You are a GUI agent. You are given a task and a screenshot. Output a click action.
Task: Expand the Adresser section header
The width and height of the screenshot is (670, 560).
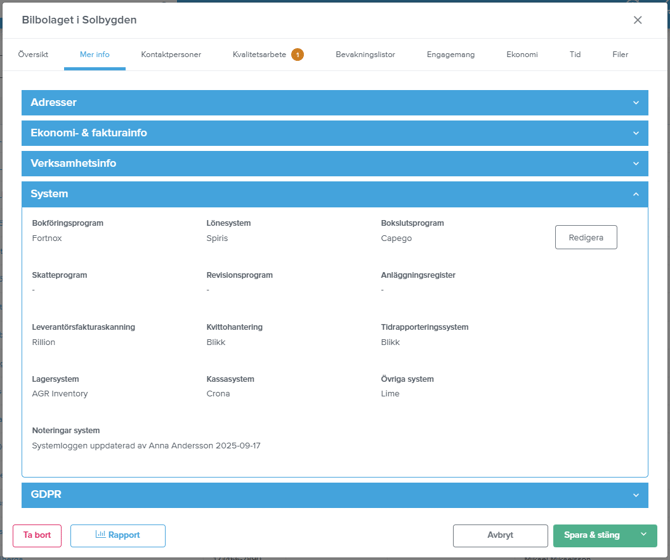tap(335, 103)
